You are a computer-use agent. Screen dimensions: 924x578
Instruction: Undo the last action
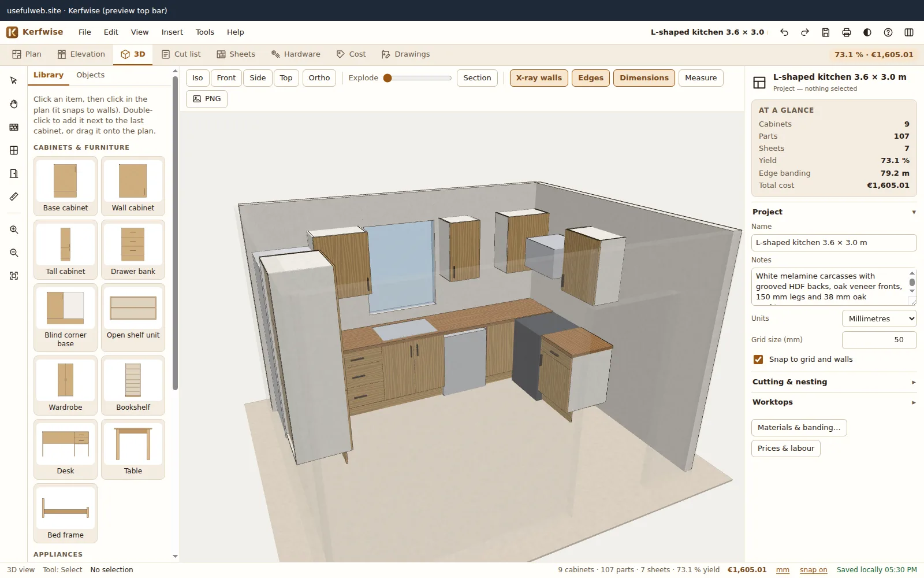pos(784,32)
